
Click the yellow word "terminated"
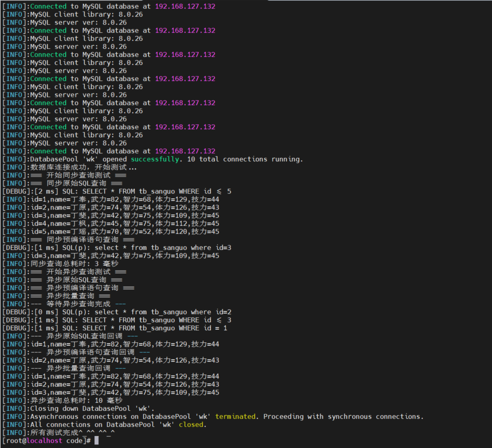click(x=235, y=417)
